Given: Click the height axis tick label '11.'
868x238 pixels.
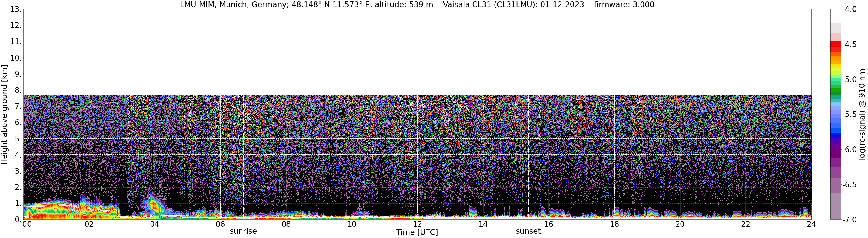Looking at the screenshot, I should 16,42.
